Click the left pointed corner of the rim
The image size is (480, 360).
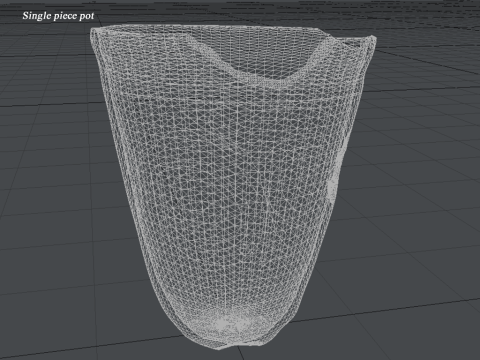click(x=94, y=32)
